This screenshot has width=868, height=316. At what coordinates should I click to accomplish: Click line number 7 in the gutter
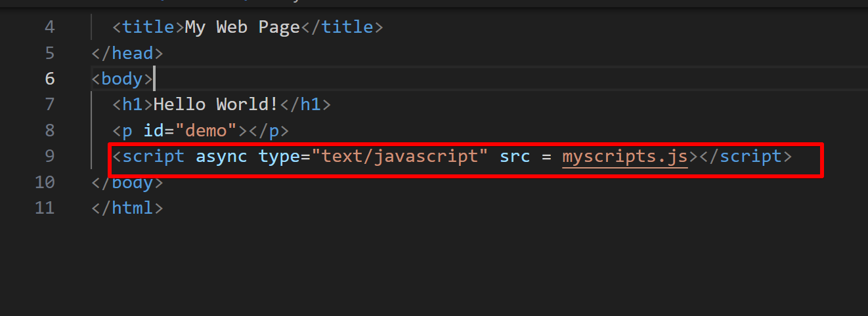pos(50,104)
